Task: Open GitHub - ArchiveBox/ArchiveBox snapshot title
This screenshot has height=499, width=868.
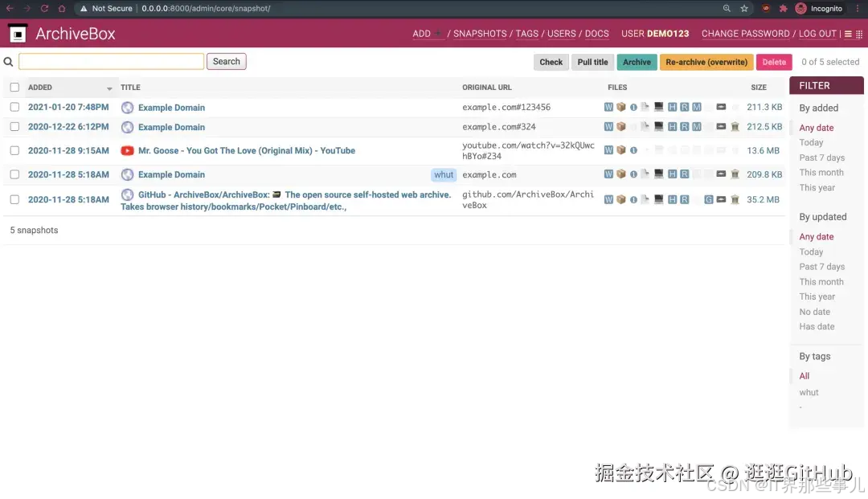Action: pos(285,201)
